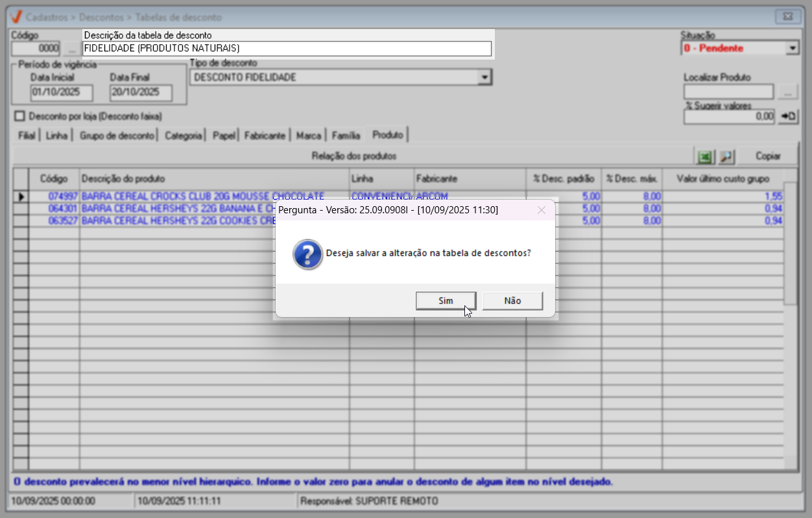Click the Código column header
Viewport: 812px width, 518px height.
click(x=54, y=178)
